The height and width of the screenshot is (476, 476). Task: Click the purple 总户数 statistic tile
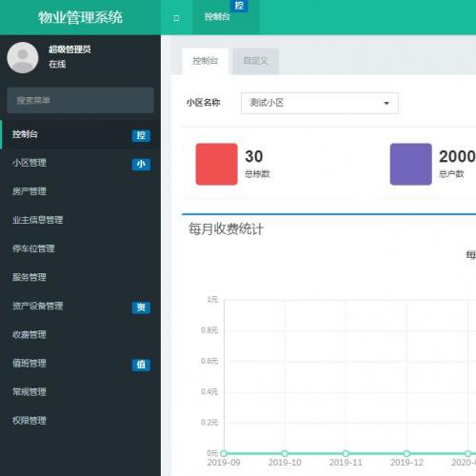(411, 164)
